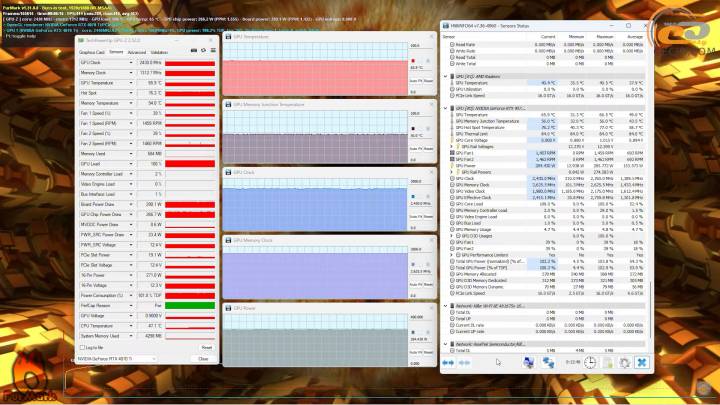Select the GPU Memory Junction Temperature row in HWiNFO
The height and width of the screenshot is (405, 720).
547,121
